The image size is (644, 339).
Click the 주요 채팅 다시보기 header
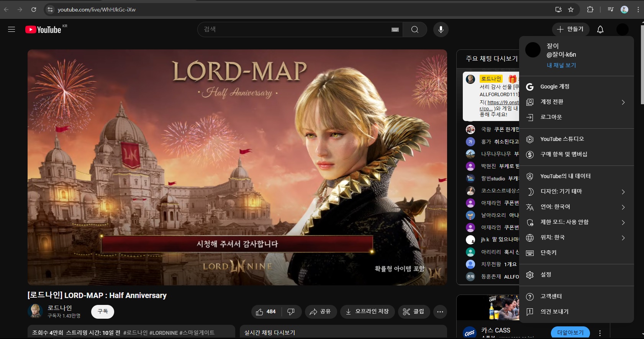click(492, 59)
